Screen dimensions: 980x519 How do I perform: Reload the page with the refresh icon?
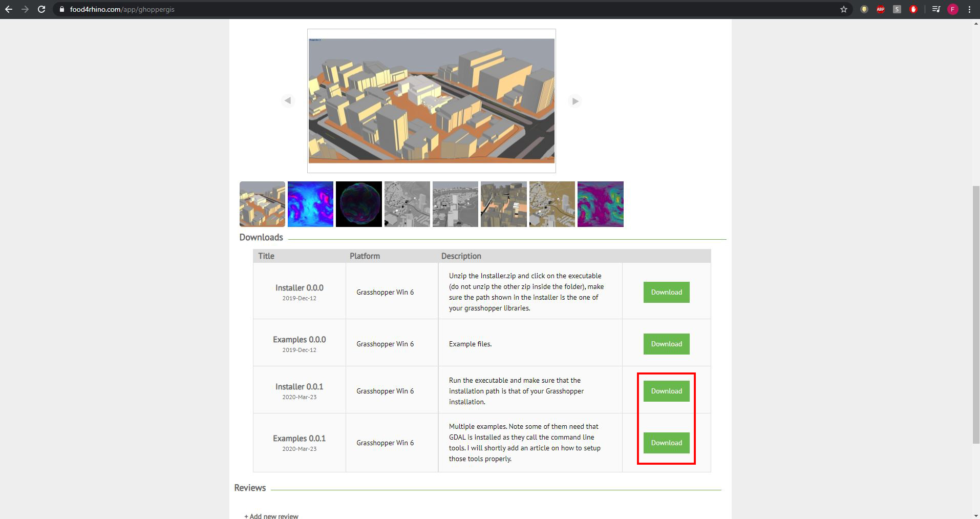point(41,9)
